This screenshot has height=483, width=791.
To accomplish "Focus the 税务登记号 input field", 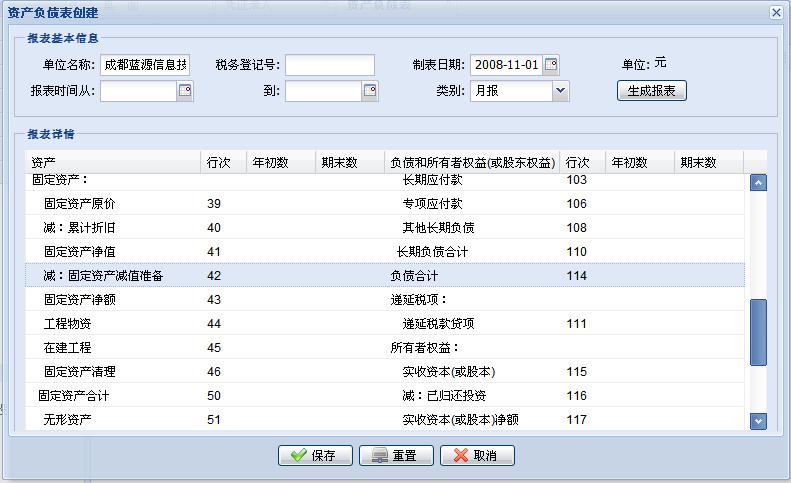I will point(330,65).
